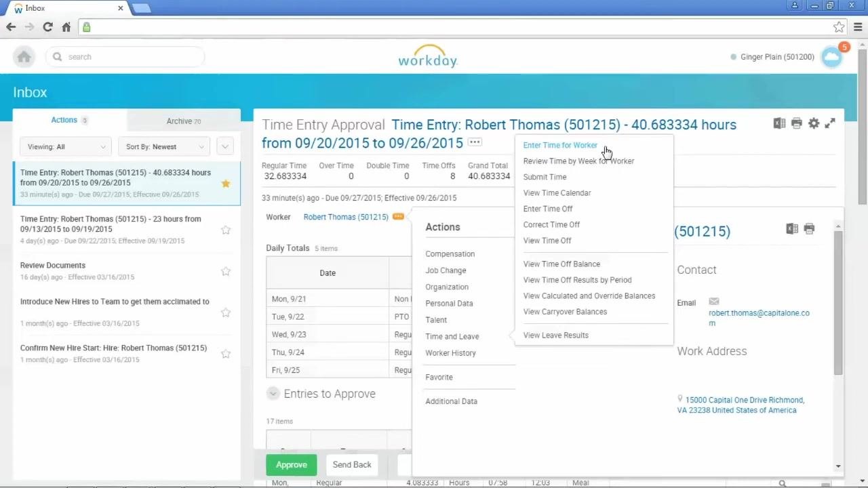Screen dimensions: 868x488
Task: Open the cloud notifications icon
Action: tap(831, 57)
